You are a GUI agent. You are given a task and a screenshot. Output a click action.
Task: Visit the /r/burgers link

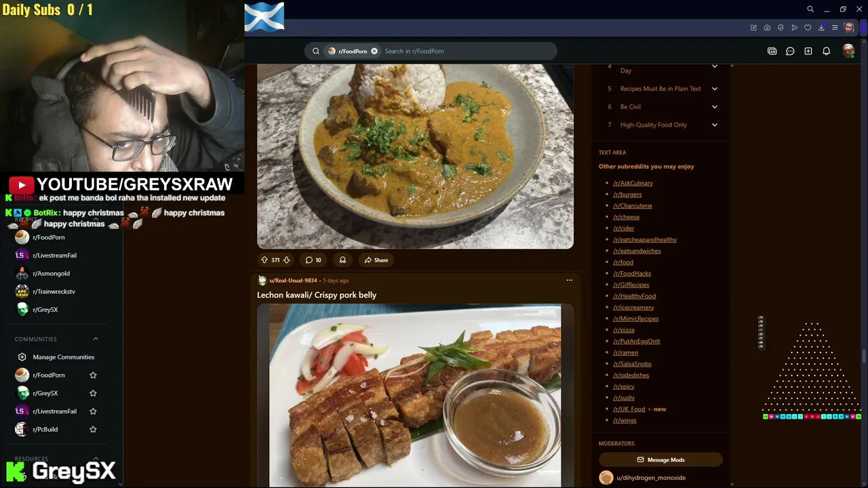627,195
